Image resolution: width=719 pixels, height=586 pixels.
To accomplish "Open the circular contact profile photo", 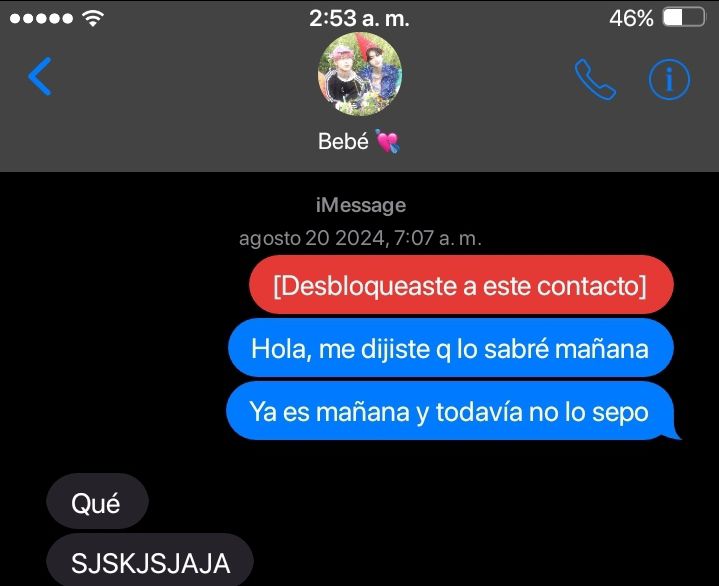I will [x=360, y=74].
